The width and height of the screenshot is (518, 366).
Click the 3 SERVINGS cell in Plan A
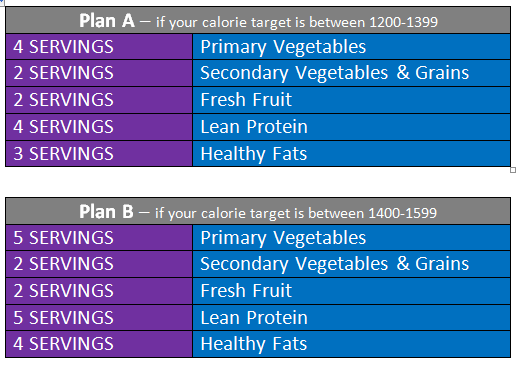[x=99, y=153]
